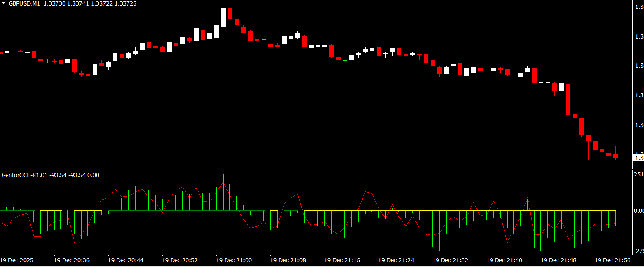Click the tallest white candle at chart peak
The height and width of the screenshot is (267, 644).
point(224,17)
